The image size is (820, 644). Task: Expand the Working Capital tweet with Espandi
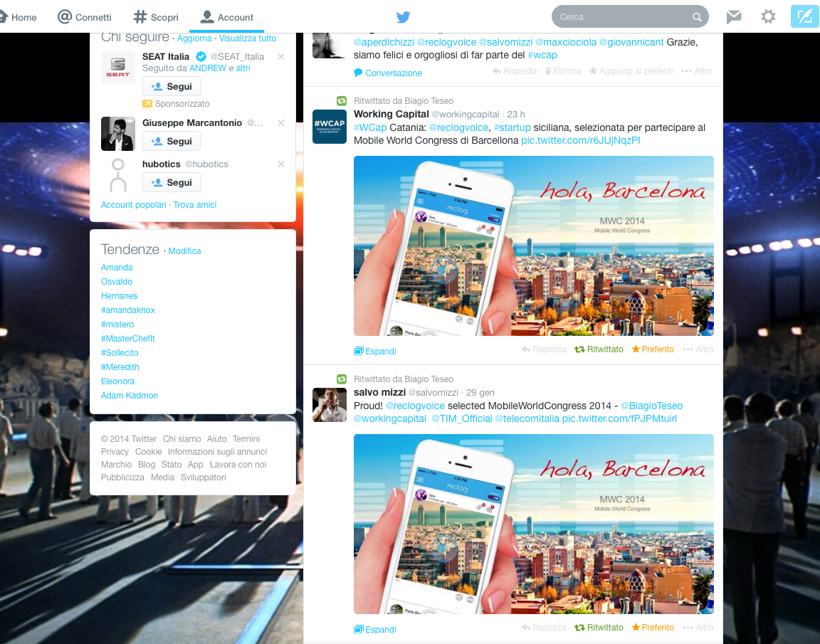(375, 352)
